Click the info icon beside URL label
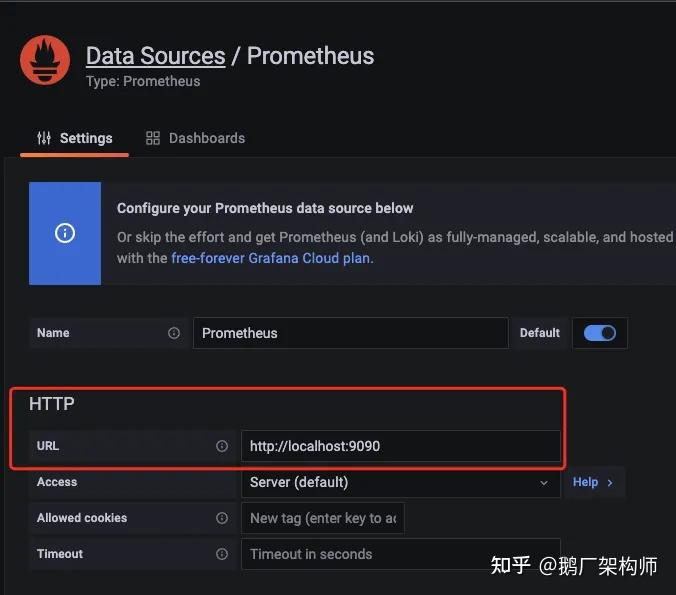The width and height of the screenshot is (676, 595). [222, 446]
